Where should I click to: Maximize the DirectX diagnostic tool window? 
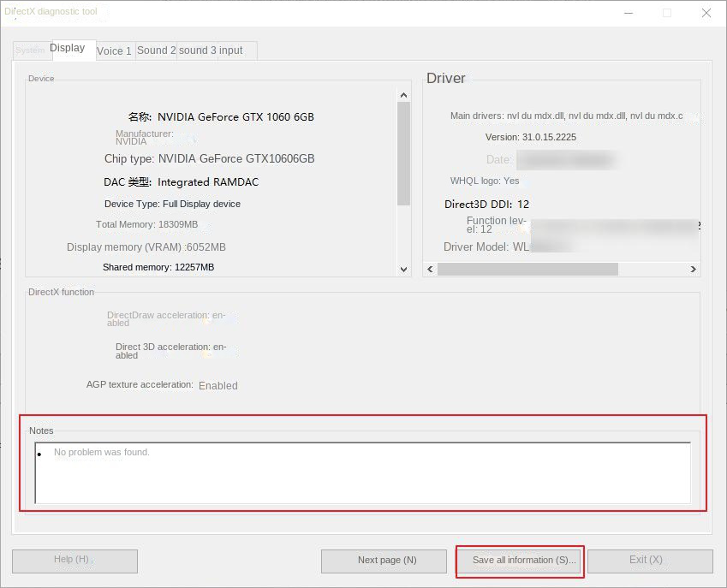tap(667, 13)
